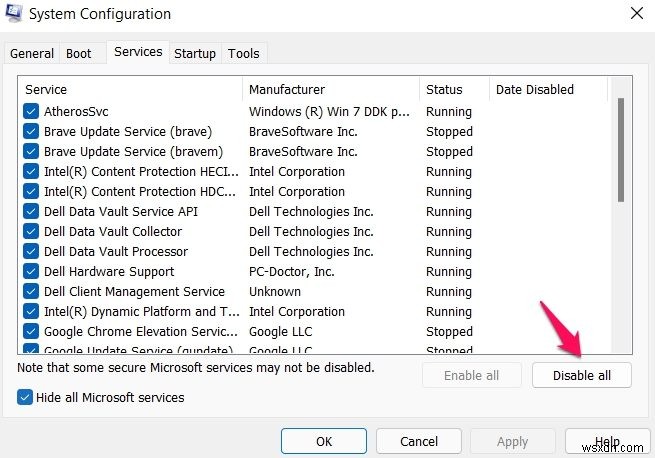Click the Date Disabled column header
The width and height of the screenshot is (655, 458).
pos(547,90)
